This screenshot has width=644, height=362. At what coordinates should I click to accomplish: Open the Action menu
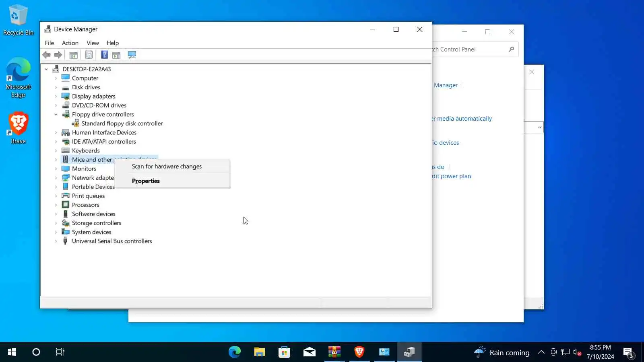(70, 43)
